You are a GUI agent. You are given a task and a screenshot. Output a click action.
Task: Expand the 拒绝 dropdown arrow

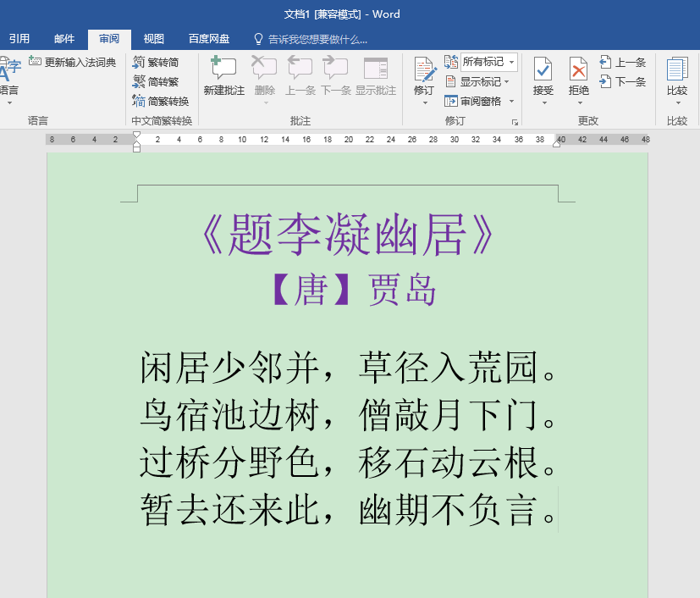[x=580, y=103]
